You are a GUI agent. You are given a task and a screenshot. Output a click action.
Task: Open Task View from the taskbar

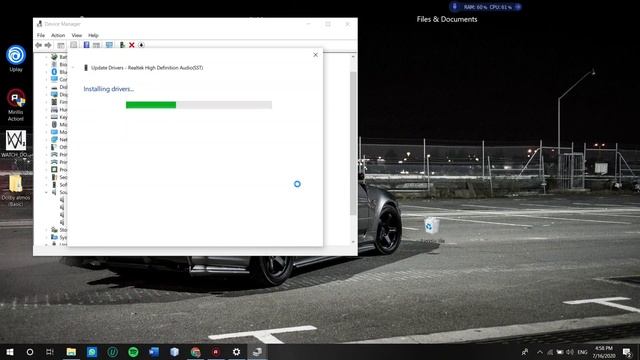[50, 352]
